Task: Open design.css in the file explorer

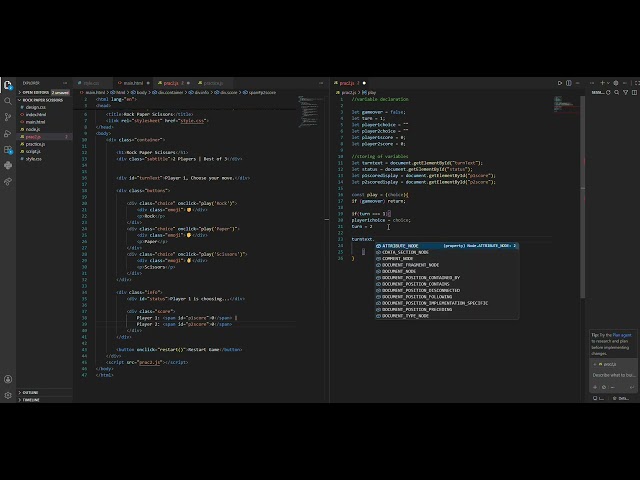Action: click(x=44, y=107)
